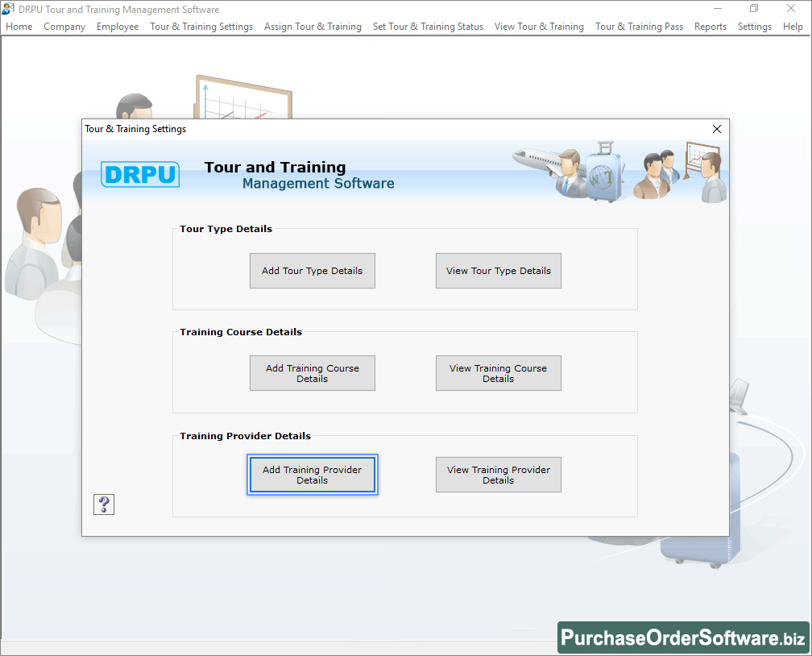Open View Tour & Training menu

tap(539, 27)
